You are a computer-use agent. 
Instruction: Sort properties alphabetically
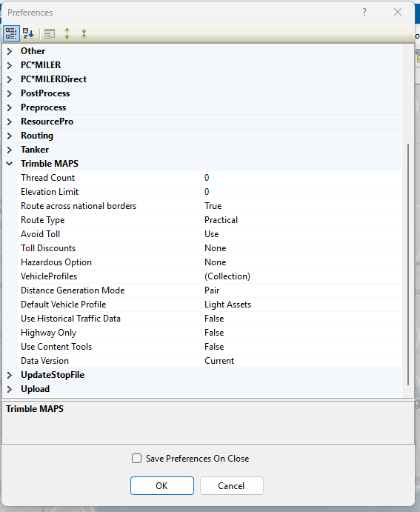[x=28, y=33]
